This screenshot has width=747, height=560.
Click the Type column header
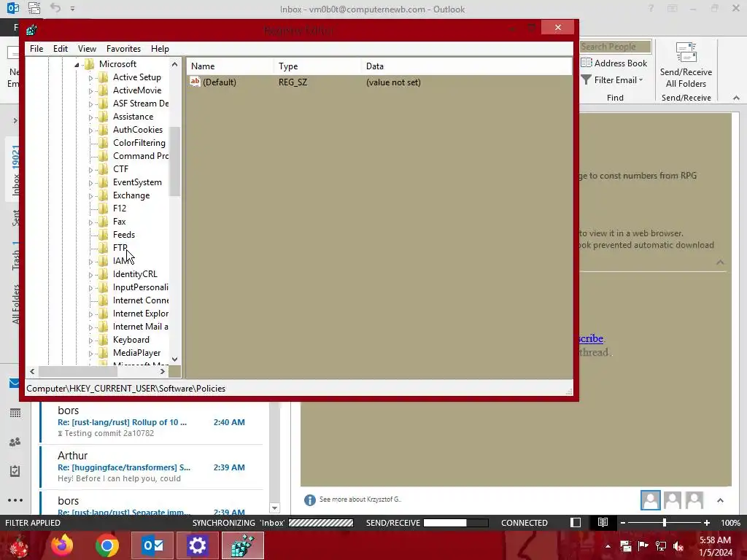click(317, 66)
